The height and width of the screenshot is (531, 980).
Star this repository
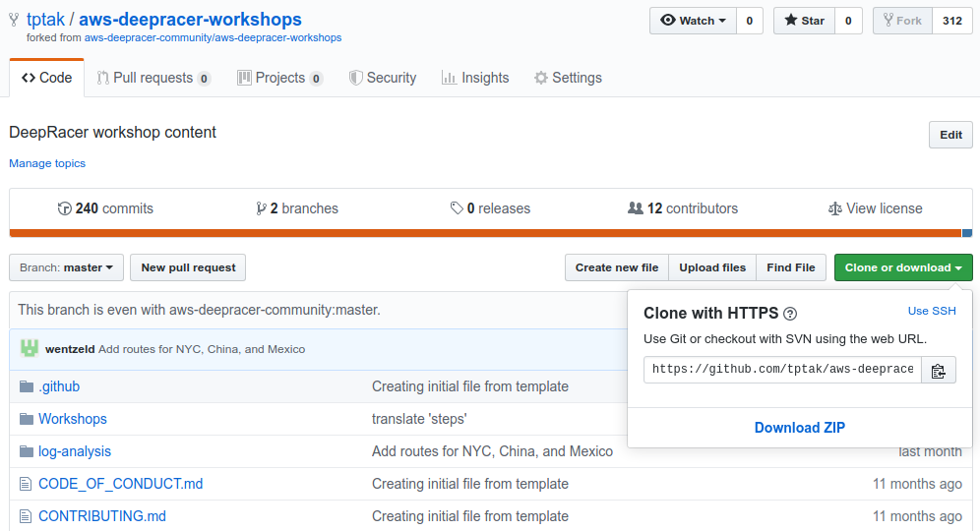[805, 21]
